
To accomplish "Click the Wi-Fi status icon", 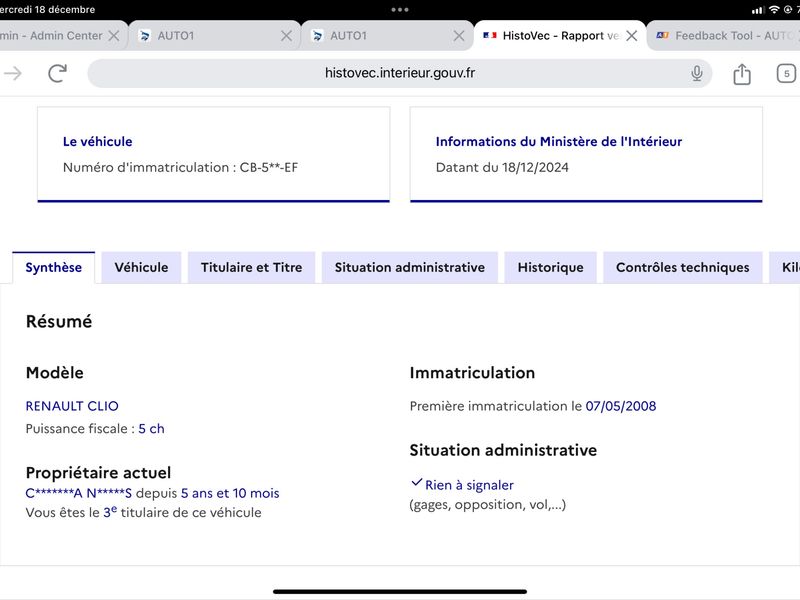I will click(x=774, y=10).
